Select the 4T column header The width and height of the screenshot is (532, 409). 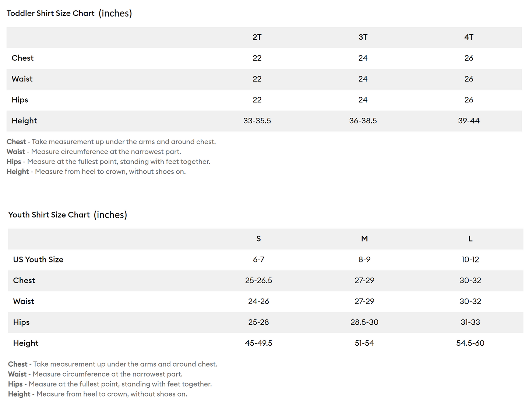[469, 37]
